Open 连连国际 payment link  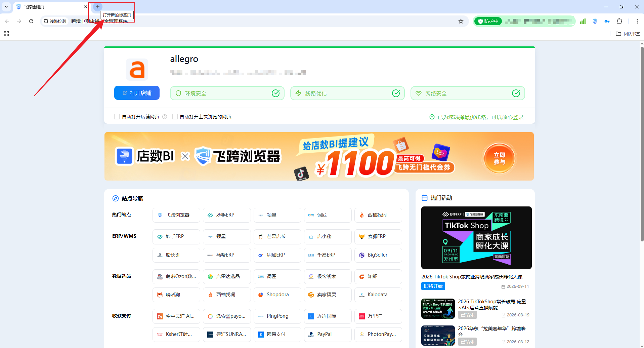[x=328, y=316]
